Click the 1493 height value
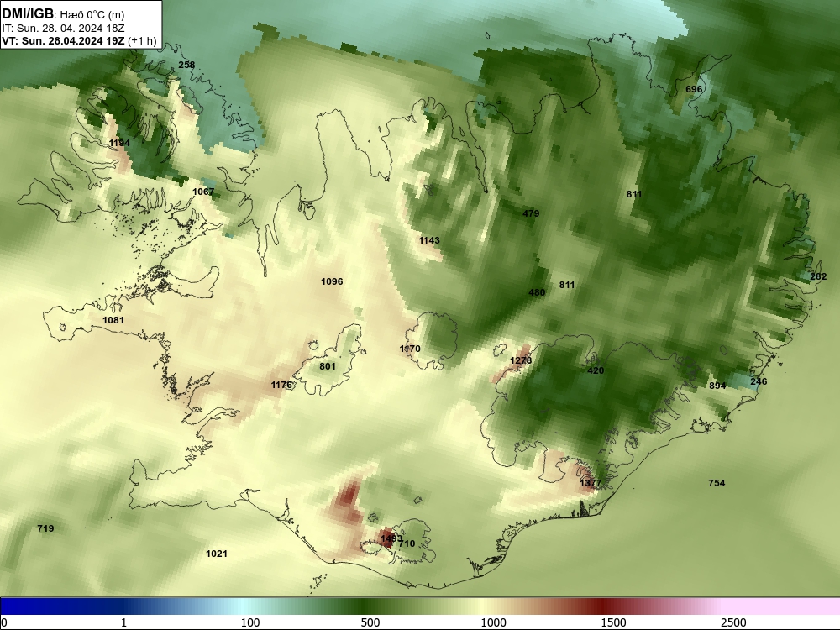 [391, 538]
